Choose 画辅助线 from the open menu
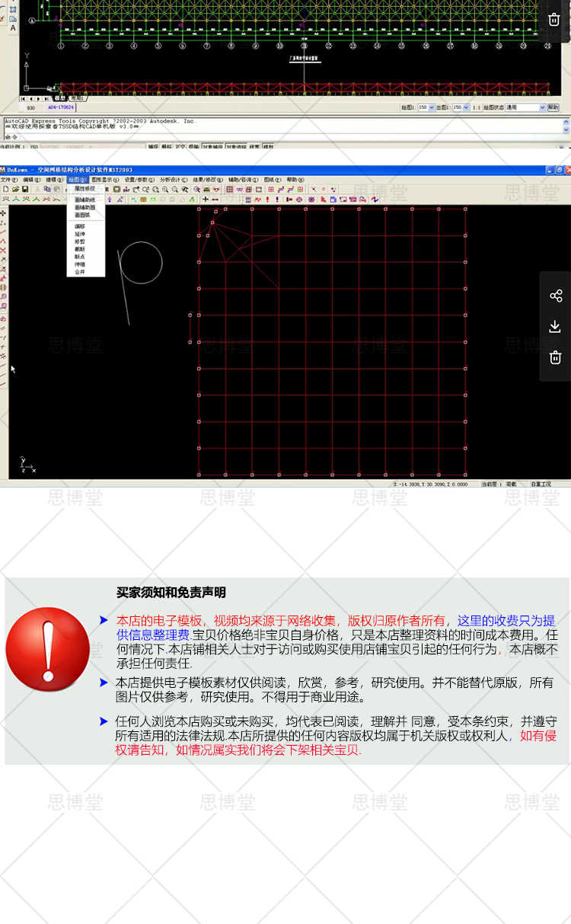Viewport: 571px width, 924px height. click(x=85, y=200)
